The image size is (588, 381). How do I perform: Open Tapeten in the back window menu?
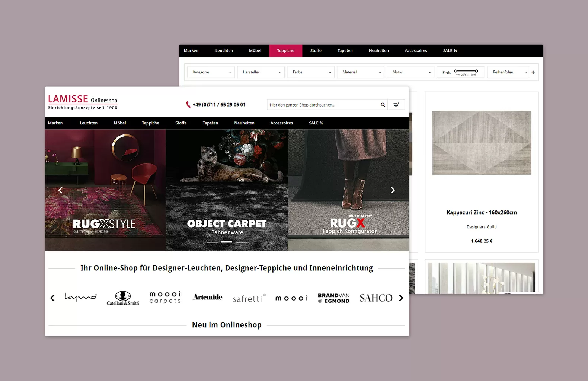point(345,51)
